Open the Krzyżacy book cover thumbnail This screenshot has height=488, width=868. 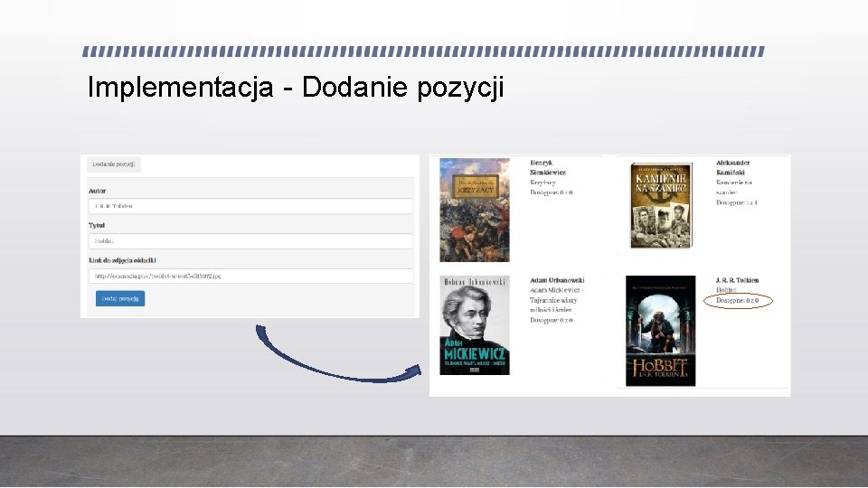[x=475, y=210]
